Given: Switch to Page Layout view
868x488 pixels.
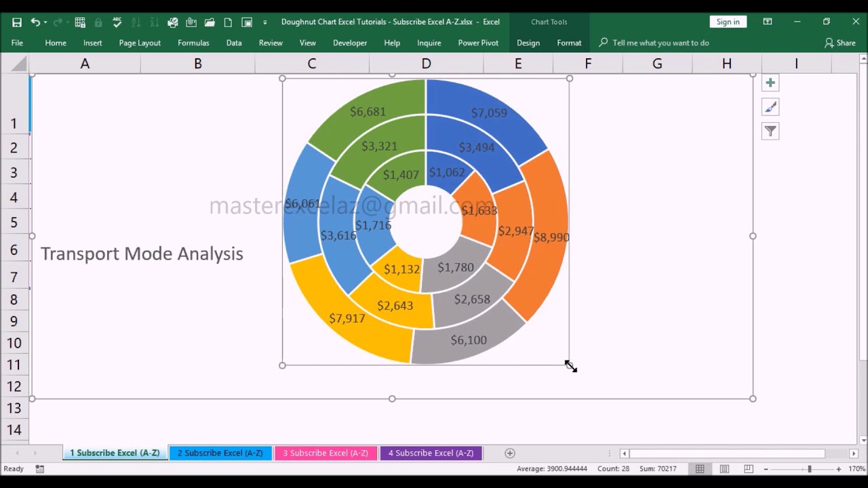Looking at the screenshot, I should [x=724, y=469].
